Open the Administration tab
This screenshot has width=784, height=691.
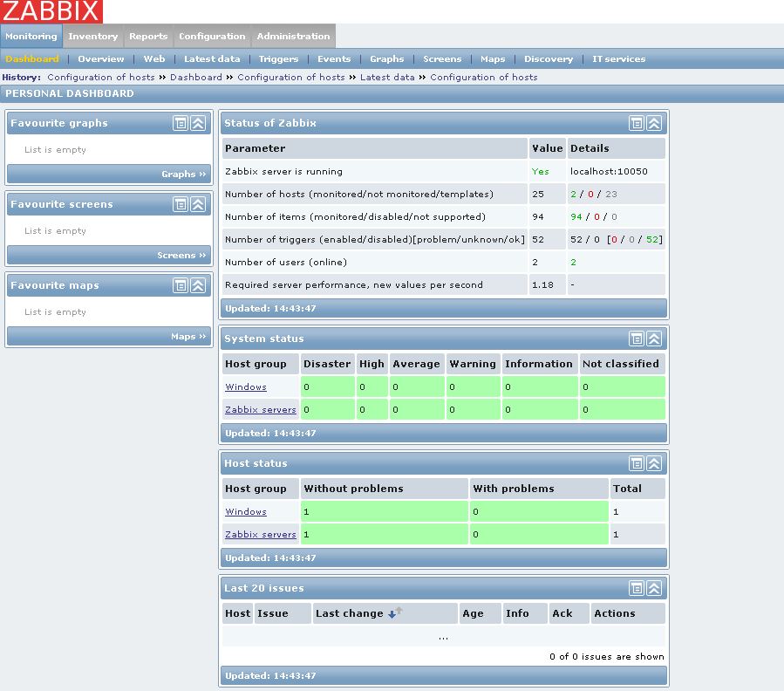294,36
